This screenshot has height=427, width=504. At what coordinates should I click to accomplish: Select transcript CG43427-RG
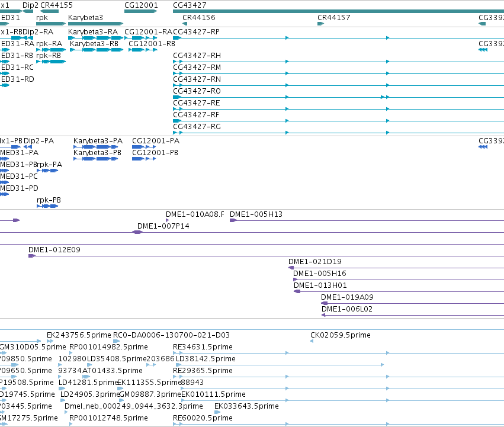point(338,133)
